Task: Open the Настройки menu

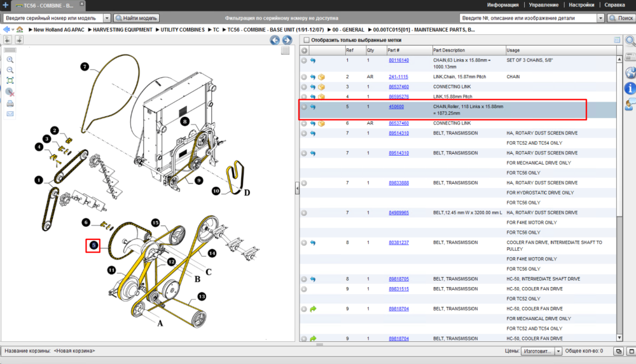Action: 581,5
